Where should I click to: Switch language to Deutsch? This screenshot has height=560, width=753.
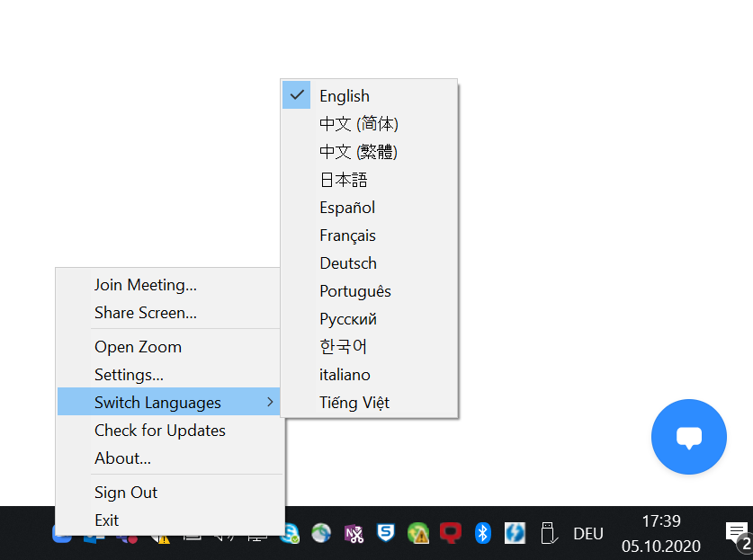[x=348, y=263]
